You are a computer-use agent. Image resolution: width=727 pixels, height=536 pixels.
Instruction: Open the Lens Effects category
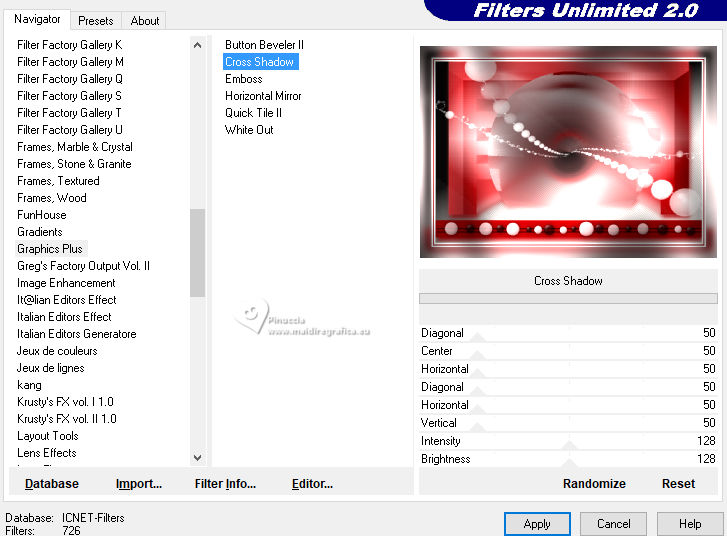point(47,453)
